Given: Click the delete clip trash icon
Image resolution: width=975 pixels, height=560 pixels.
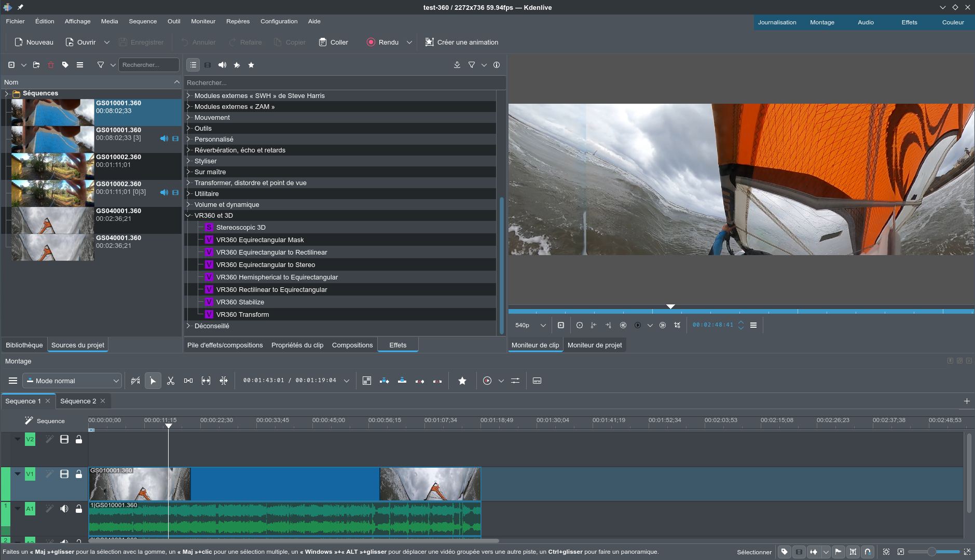Looking at the screenshot, I should (51, 65).
